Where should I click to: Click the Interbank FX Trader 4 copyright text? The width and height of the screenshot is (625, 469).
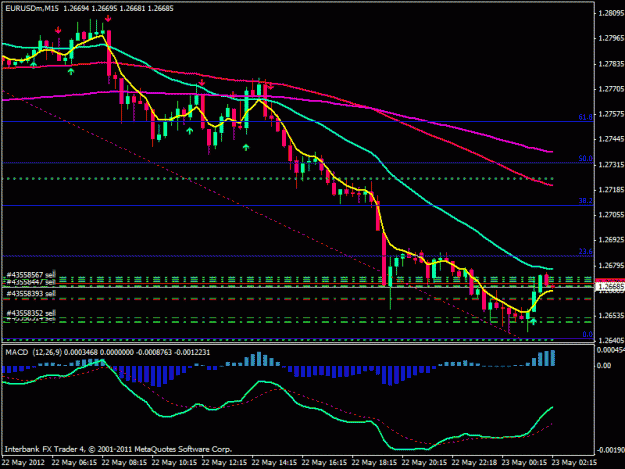(x=118, y=449)
